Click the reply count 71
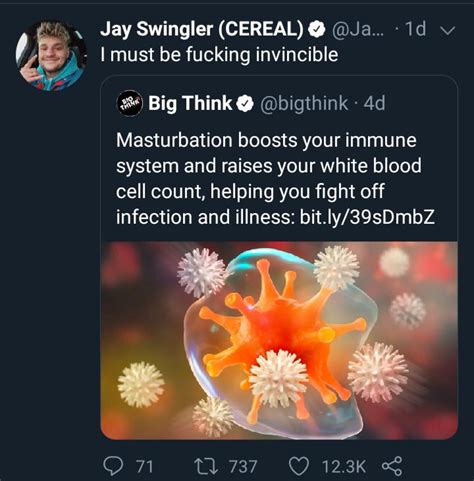 click(x=145, y=466)
